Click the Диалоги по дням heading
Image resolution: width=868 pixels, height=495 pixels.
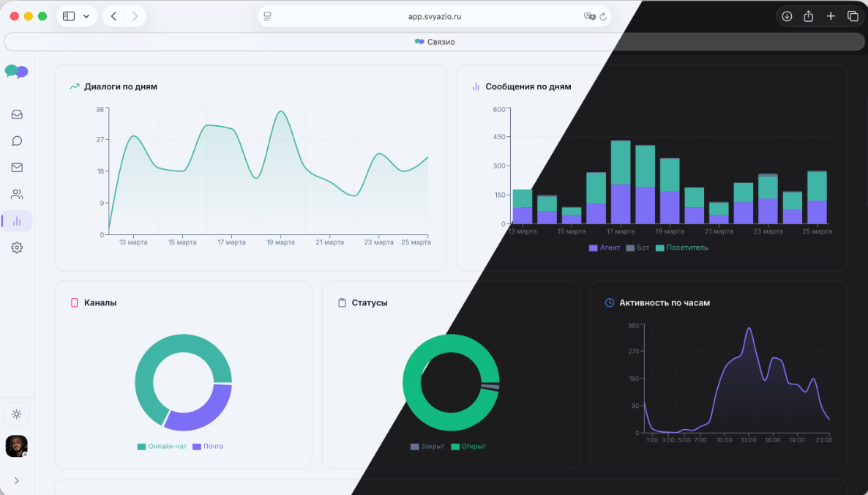[x=121, y=86]
